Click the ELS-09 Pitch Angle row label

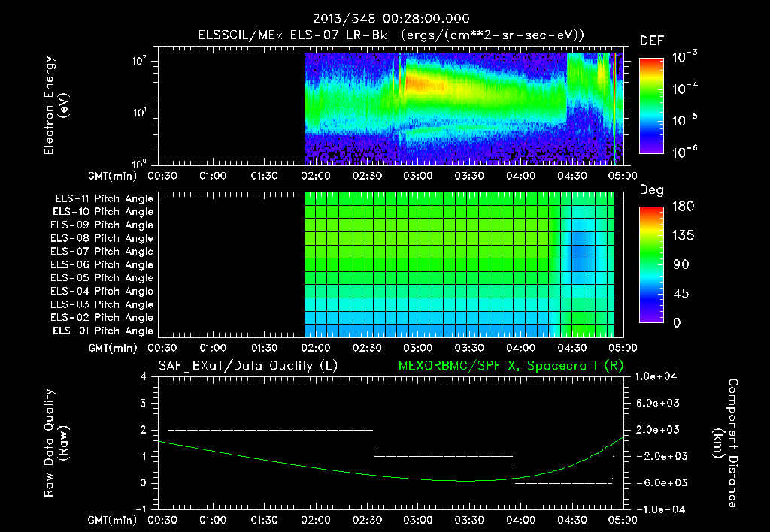point(102,225)
